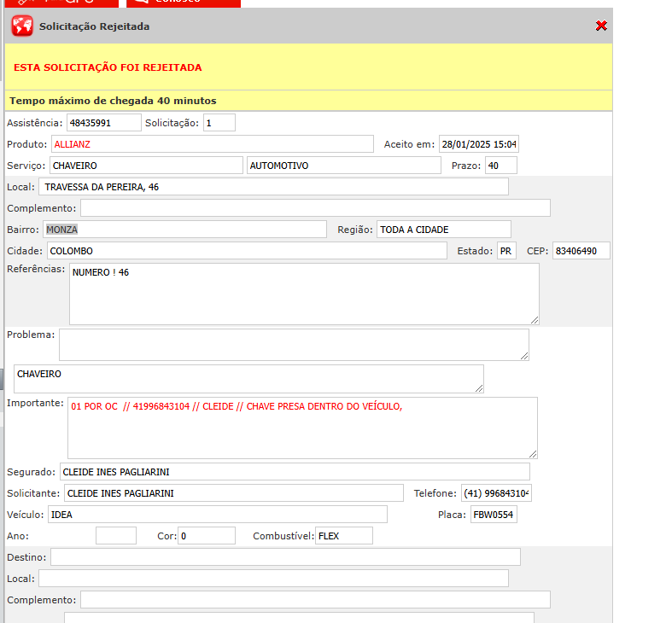
Task: Select the Produto field showing ALLIANZ
Action: click(x=212, y=144)
